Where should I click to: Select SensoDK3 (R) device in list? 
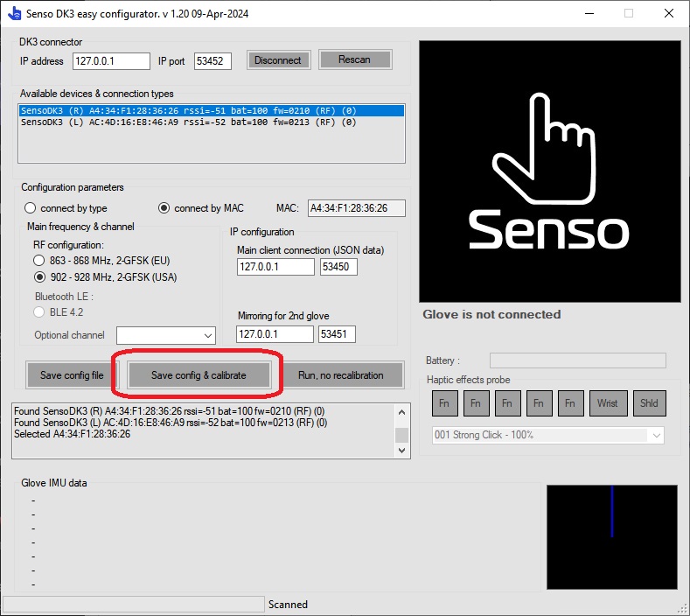[187, 111]
